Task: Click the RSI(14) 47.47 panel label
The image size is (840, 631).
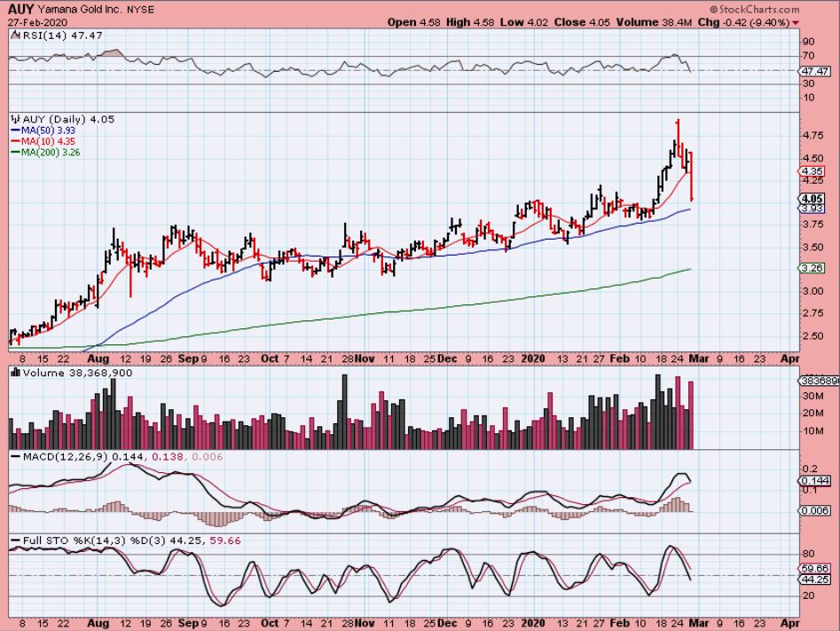Action: pos(61,35)
